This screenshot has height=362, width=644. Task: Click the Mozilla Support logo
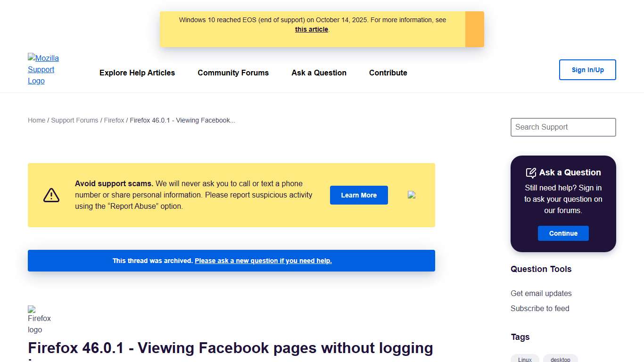pyautogui.click(x=43, y=69)
